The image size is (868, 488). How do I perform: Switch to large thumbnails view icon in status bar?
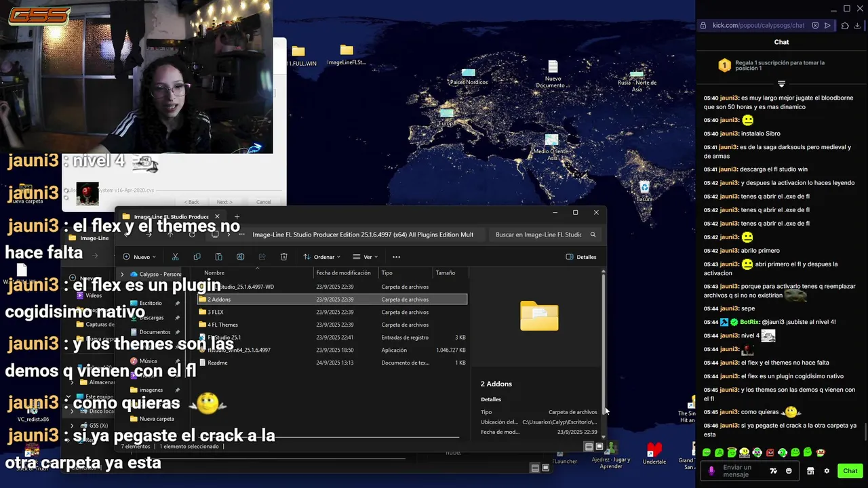pos(599,447)
